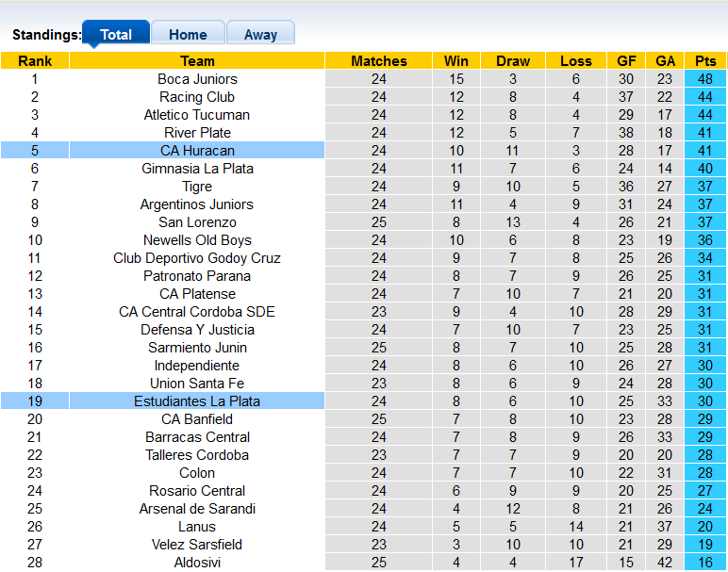728x572 pixels.
Task: Click Newells Old Boys entry
Action: point(197,240)
